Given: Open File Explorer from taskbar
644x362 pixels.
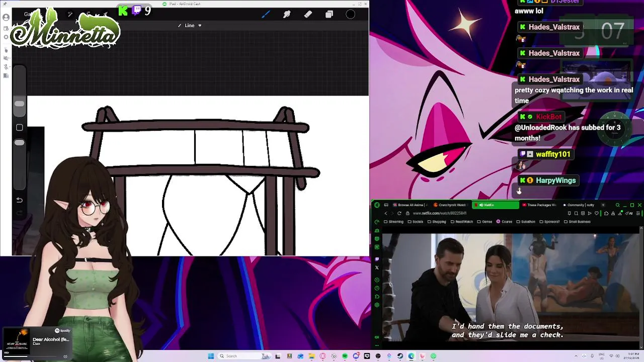Looking at the screenshot, I should pos(312,356).
